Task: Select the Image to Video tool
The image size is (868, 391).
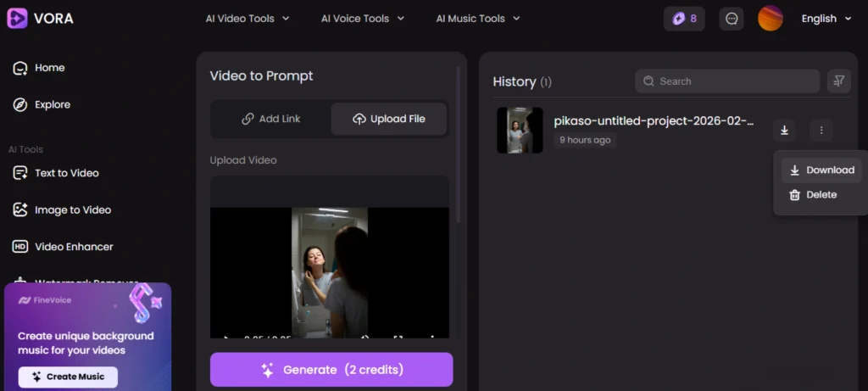Action: click(x=62, y=209)
